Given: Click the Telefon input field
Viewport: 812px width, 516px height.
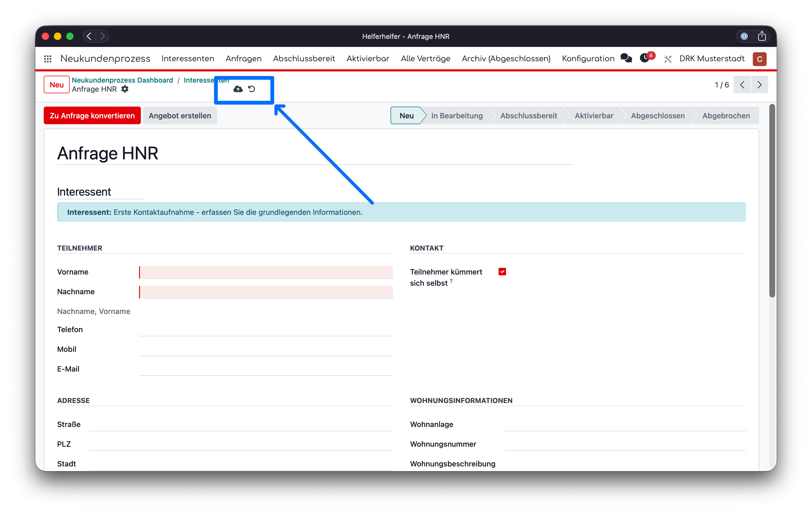Looking at the screenshot, I should [266, 330].
